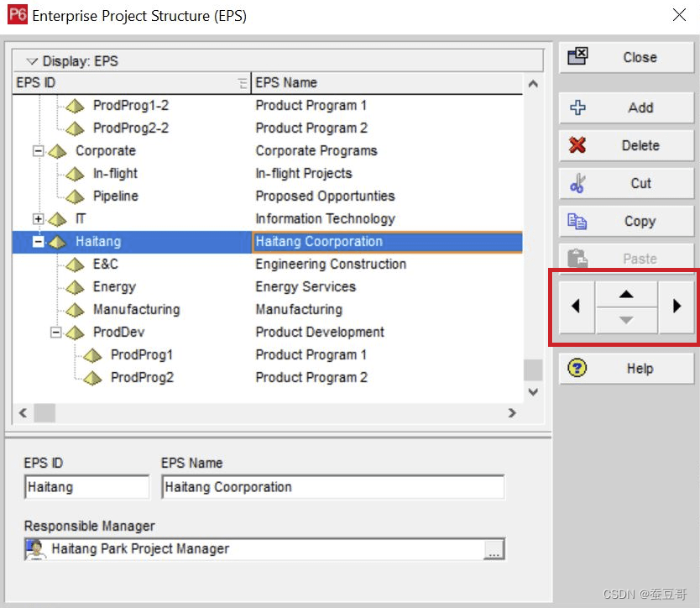The image size is (700, 608).
Task: Click the Cut button label
Action: (640, 183)
